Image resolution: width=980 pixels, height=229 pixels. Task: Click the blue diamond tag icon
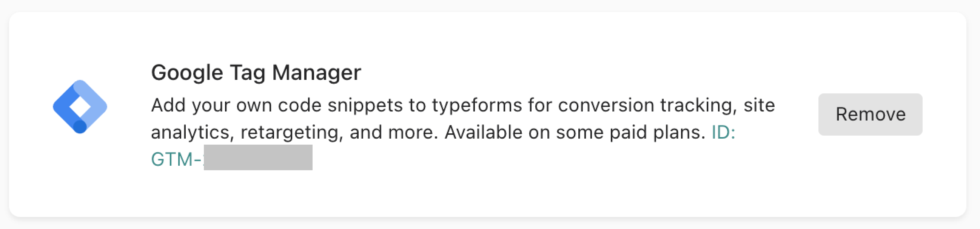pos(80,107)
